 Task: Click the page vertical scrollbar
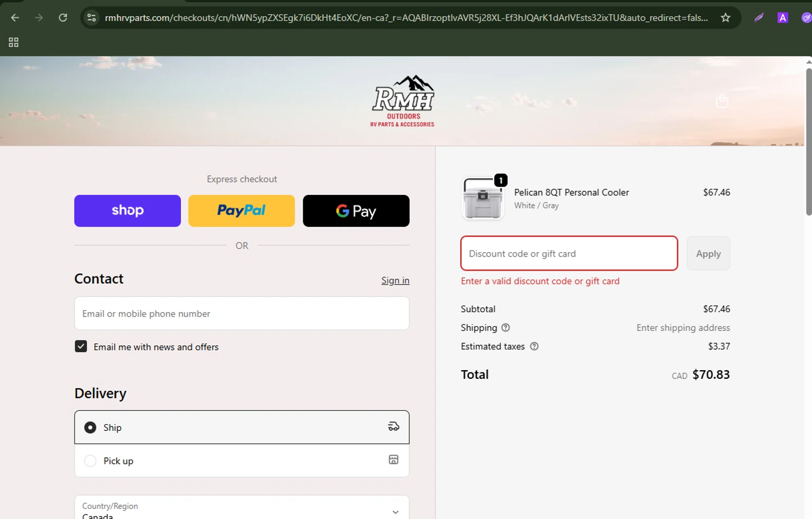click(x=809, y=142)
